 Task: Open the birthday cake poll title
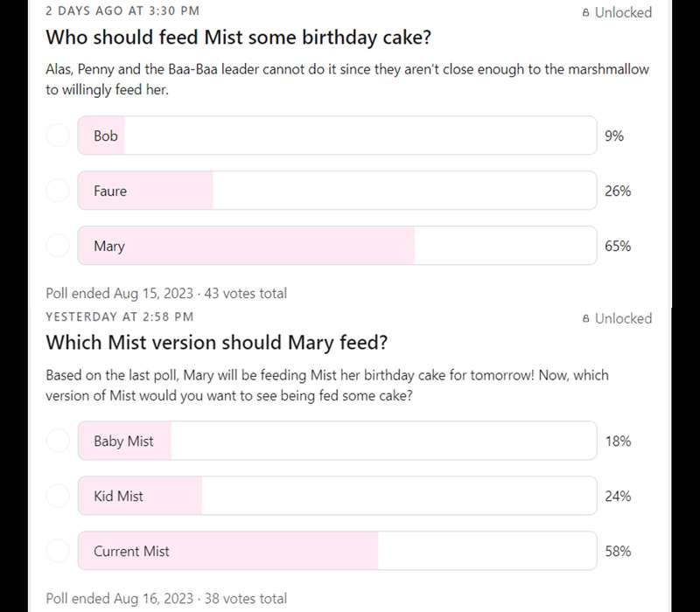click(238, 38)
